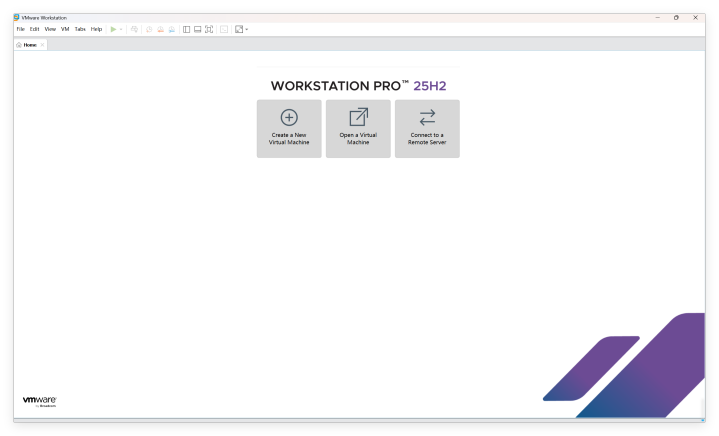The height and width of the screenshot is (436, 719).
Task: Maximize the VMware Workstation window
Action: (x=676, y=17)
